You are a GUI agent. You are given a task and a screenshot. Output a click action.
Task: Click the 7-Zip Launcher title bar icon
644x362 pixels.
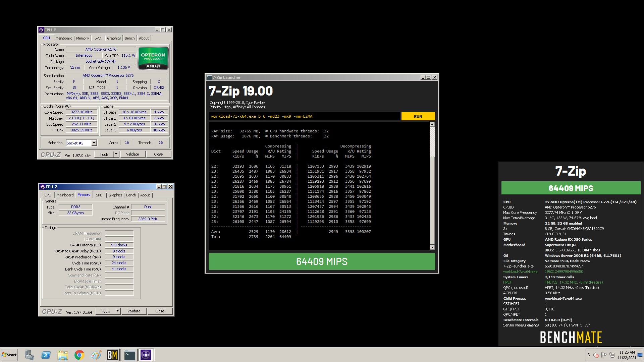tap(209, 77)
